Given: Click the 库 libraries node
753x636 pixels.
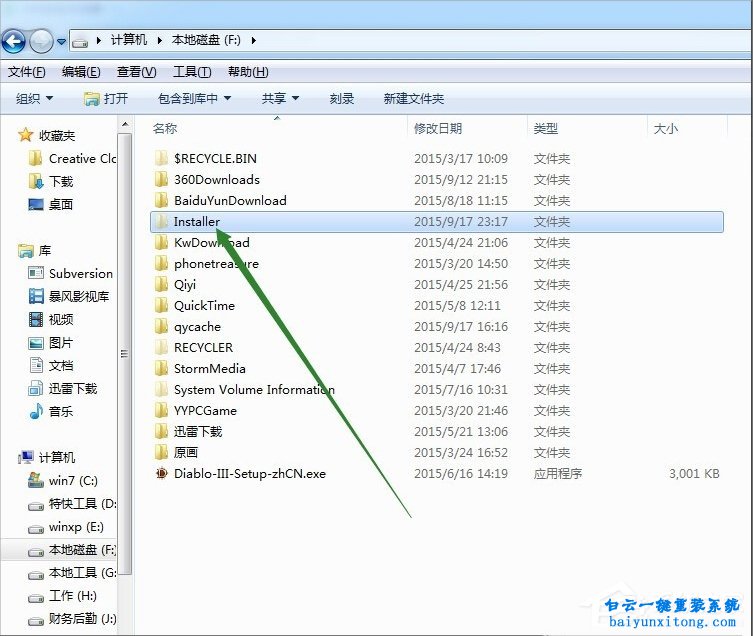Looking at the screenshot, I should pyautogui.click(x=35, y=251).
